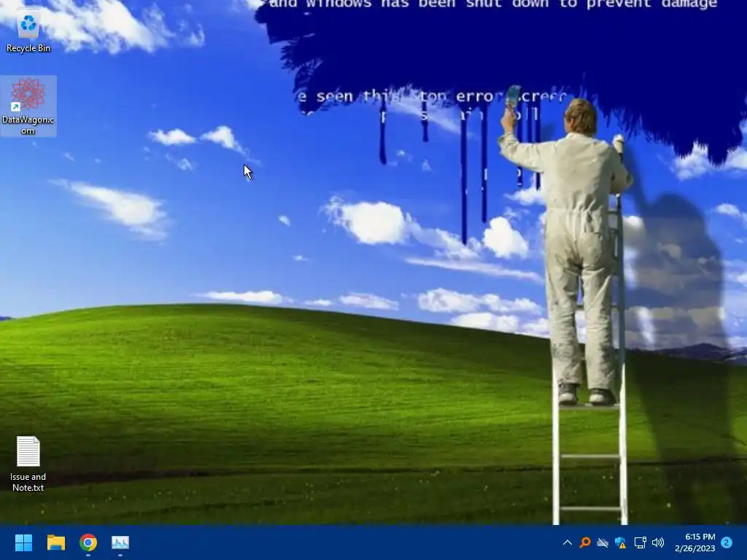Viewport: 747px width, 560px height.
Task: Open the graph monitor app on taskbar
Action: (x=120, y=542)
